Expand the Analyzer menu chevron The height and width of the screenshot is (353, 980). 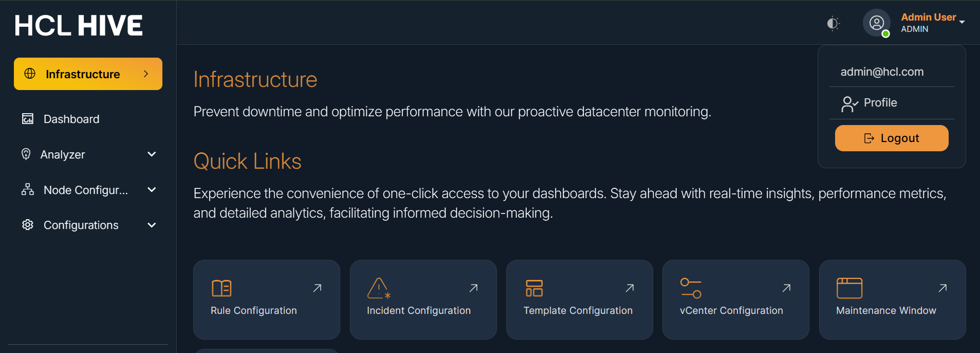tap(152, 154)
